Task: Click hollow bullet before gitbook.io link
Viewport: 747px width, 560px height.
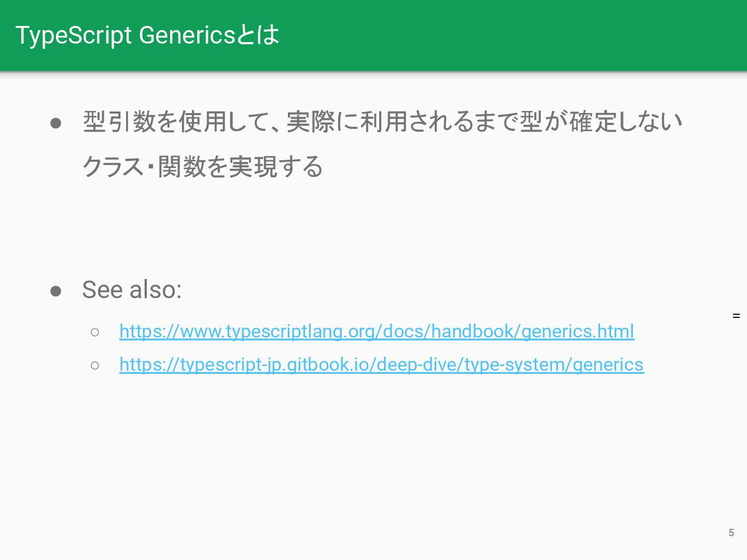Action: [95, 366]
